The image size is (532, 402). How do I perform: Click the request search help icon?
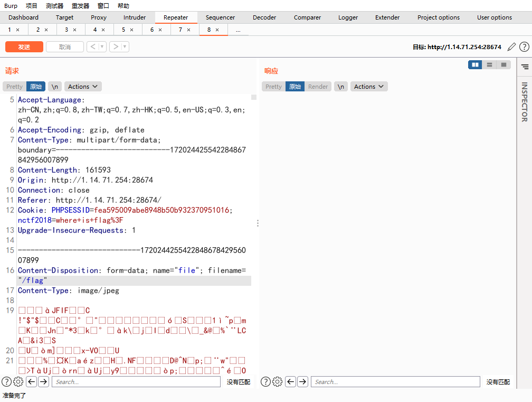[6, 381]
